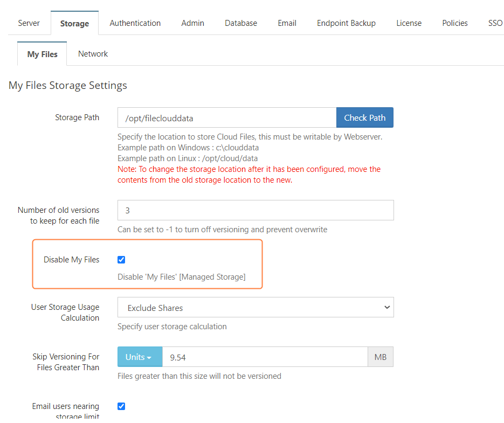Viewport: 504px width, 423px height.
Task: Click the Storage Path label
Action: coord(77,117)
